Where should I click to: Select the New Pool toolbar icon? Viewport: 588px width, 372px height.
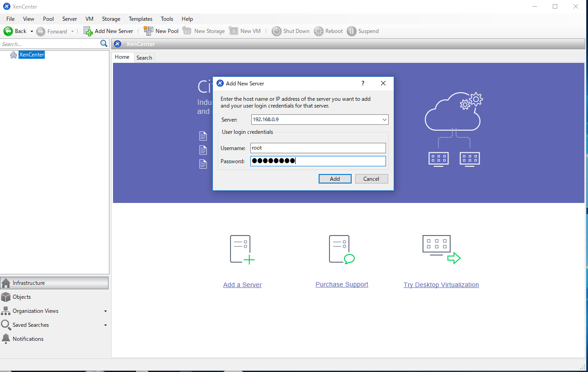coord(148,31)
